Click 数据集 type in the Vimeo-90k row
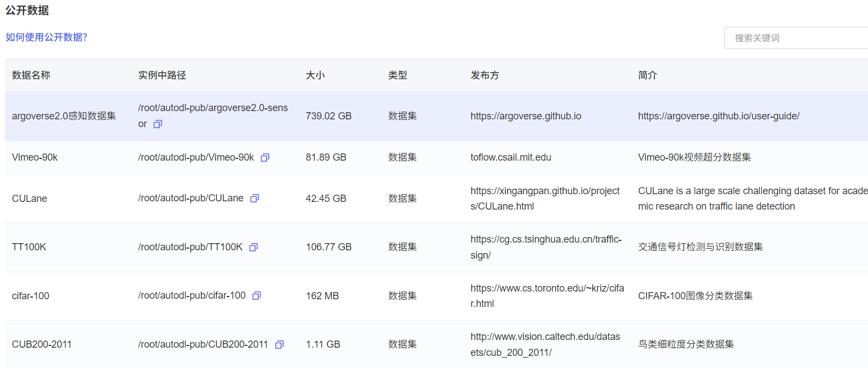This screenshot has height=368, width=868. point(402,157)
